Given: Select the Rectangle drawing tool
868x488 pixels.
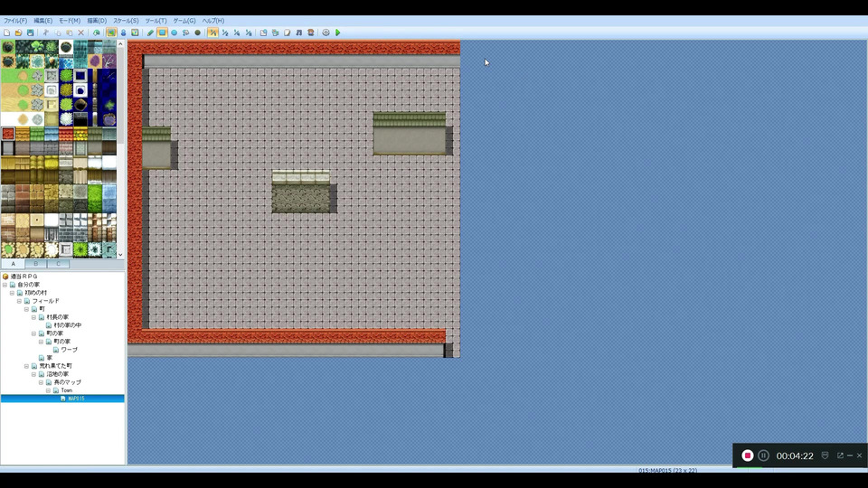Looking at the screenshot, I should 162,33.
